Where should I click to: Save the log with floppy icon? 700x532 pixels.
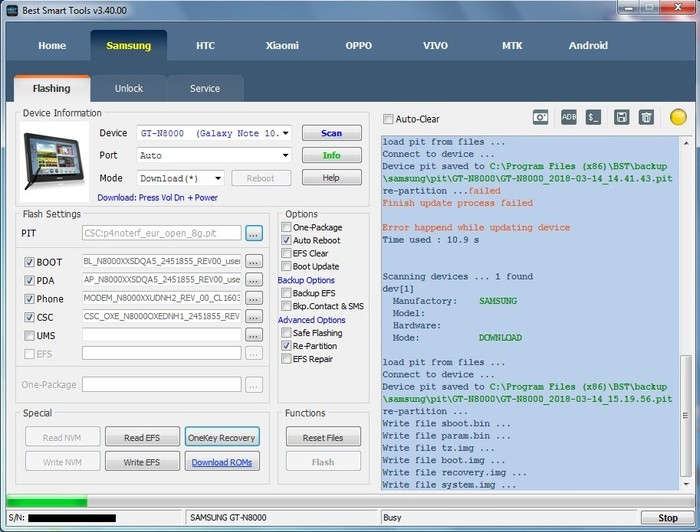point(621,117)
